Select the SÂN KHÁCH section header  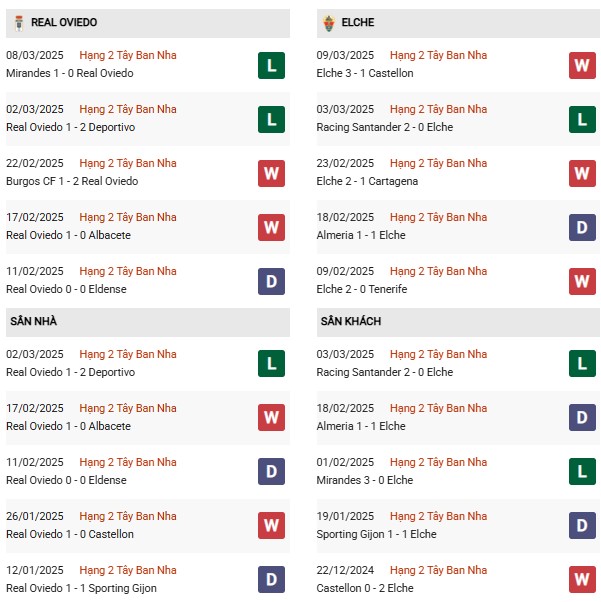coord(458,321)
